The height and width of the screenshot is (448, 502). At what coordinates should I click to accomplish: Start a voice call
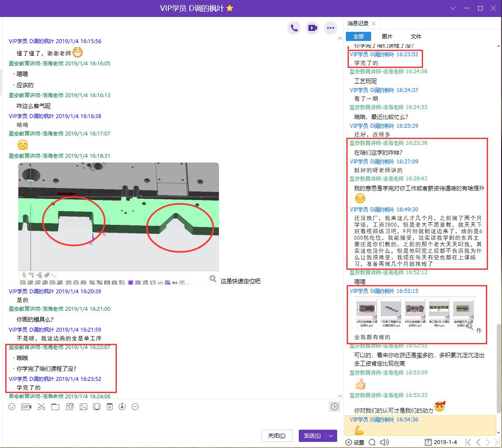click(294, 27)
